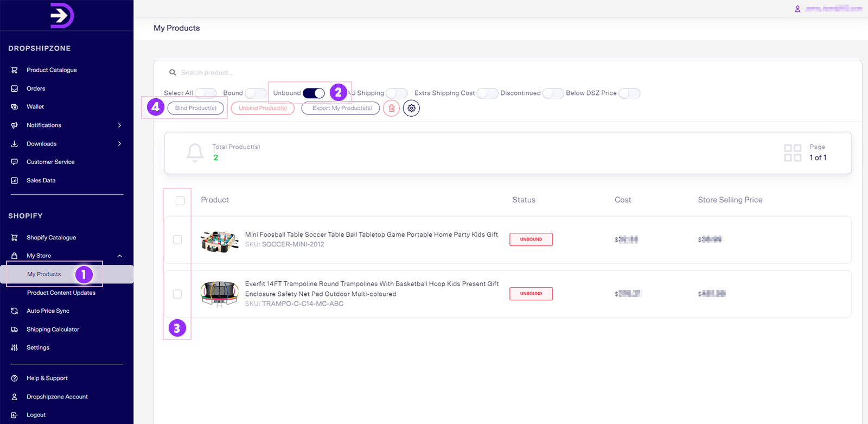The image size is (868, 424).
Task: Click the Shopify Catalogue cart icon
Action: 15,237
